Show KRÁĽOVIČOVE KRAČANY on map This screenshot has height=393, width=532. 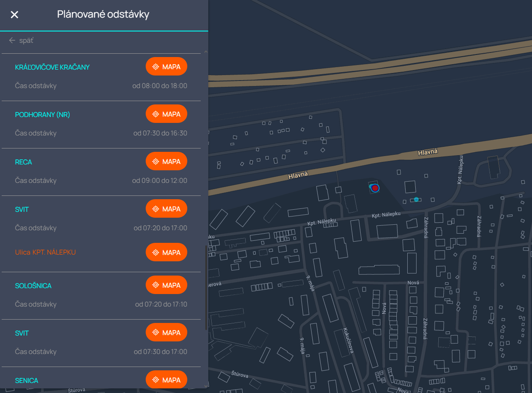tap(166, 67)
